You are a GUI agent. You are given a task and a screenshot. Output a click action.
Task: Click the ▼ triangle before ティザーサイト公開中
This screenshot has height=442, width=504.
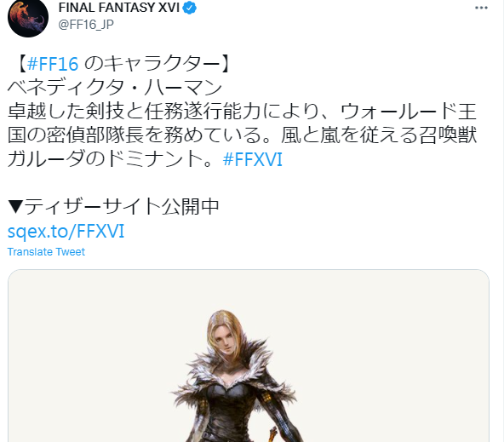coord(15,206)
